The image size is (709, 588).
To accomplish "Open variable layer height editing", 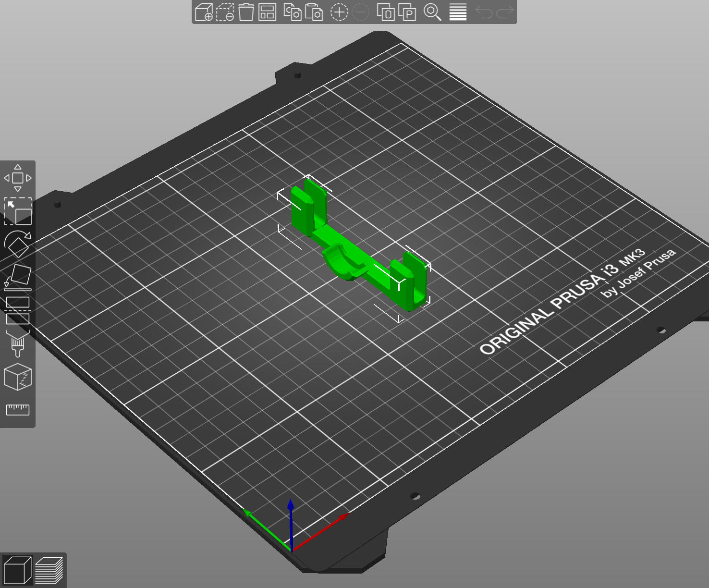I will [458, 12].
